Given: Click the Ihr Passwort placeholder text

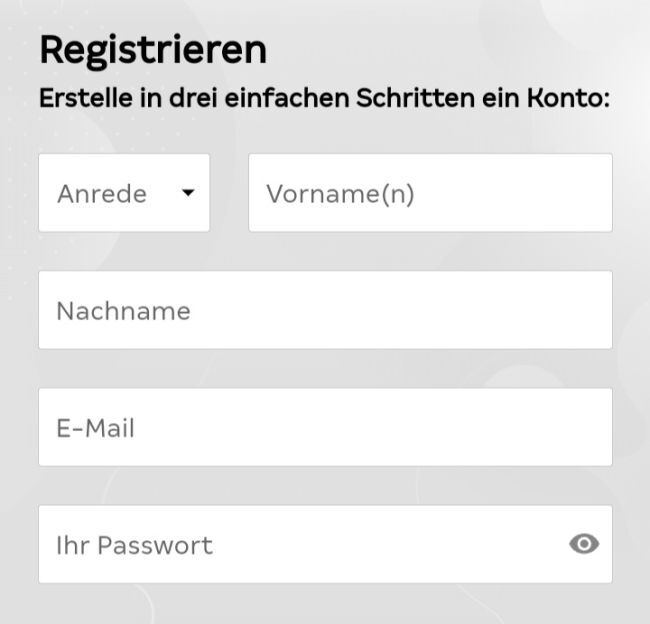Looking at the screenshot, I should [134, 545].
